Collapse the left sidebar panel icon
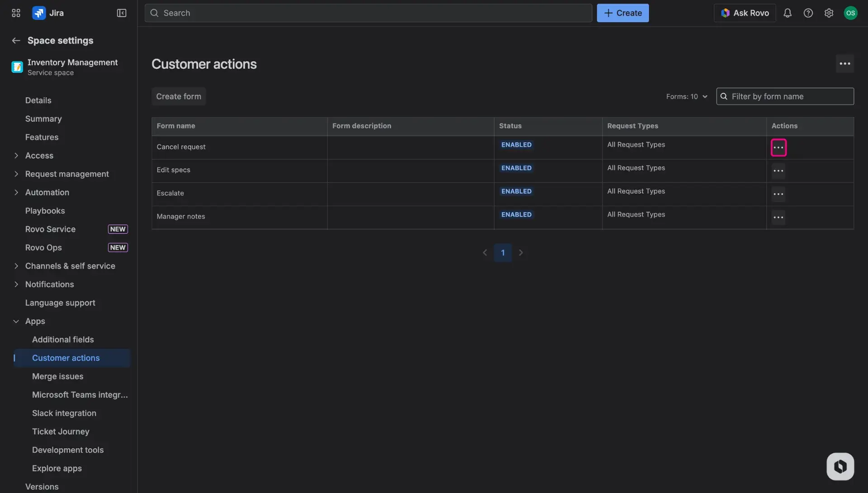The width and height of the screenshot is (868, 493). (121, 13)
